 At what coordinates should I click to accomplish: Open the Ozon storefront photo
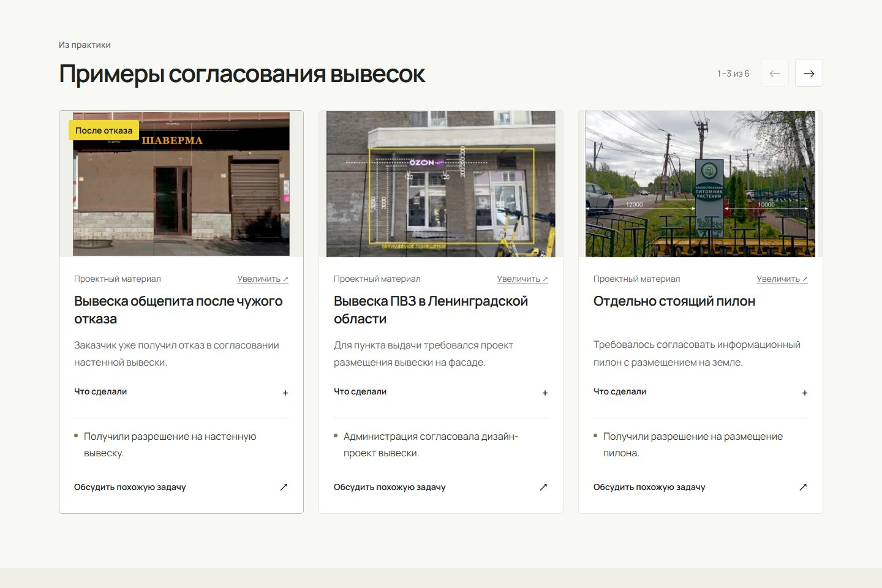[441, 184]
